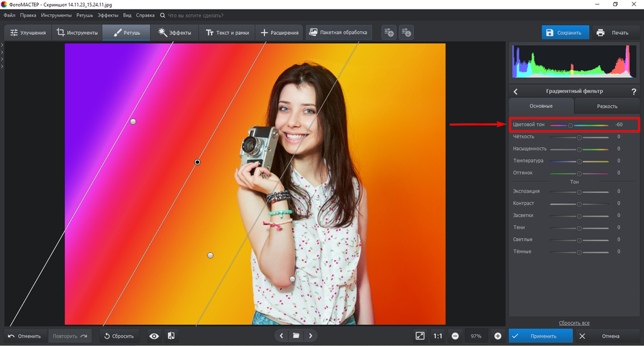The image size is (644, 346).
Task: Click the help question mark icon
Action: [633, 92]
